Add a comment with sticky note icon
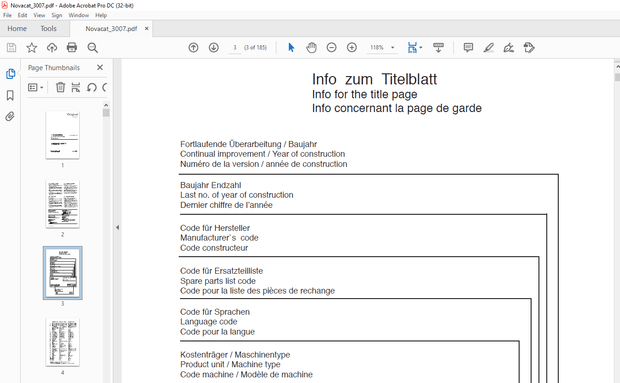Image resolution: width=620 pixels, height=383 pixels. click(x=468, y=48)
